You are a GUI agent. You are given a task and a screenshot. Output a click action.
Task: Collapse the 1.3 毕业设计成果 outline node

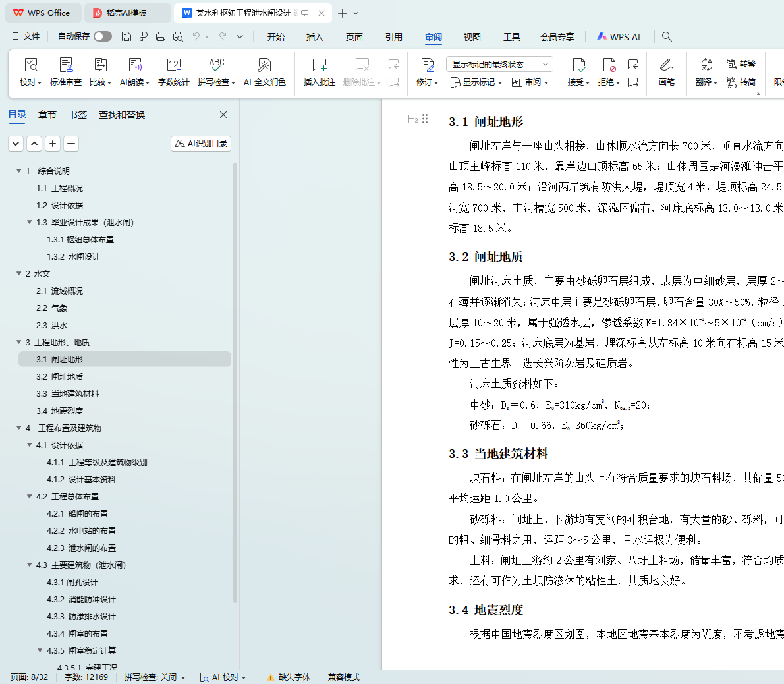(30, 222)
